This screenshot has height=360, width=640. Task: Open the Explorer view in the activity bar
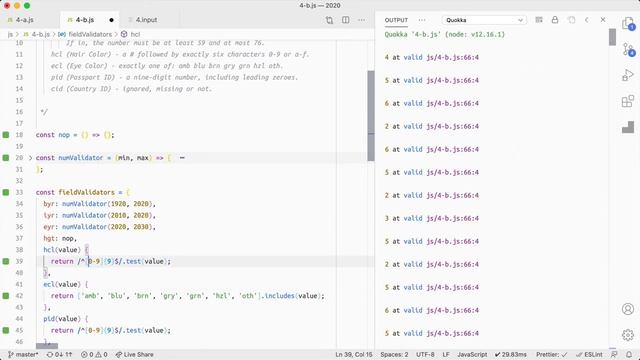tap(628, 24)
